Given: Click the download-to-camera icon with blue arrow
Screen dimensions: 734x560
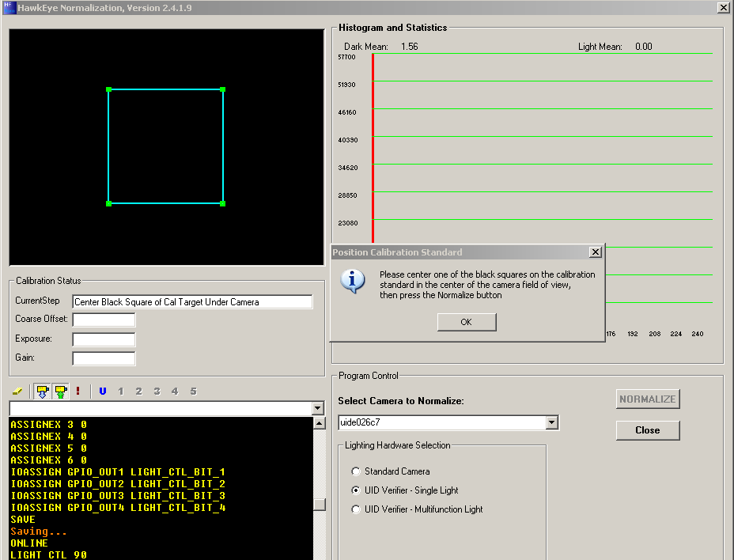Looking at the screenshot, I should [44, 390].
